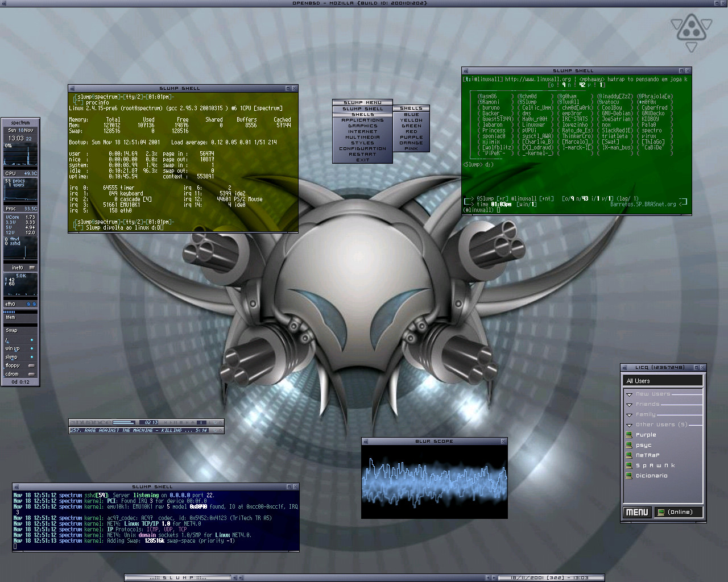Click the psyc contact's computer icon

click(x=629, y=445)
